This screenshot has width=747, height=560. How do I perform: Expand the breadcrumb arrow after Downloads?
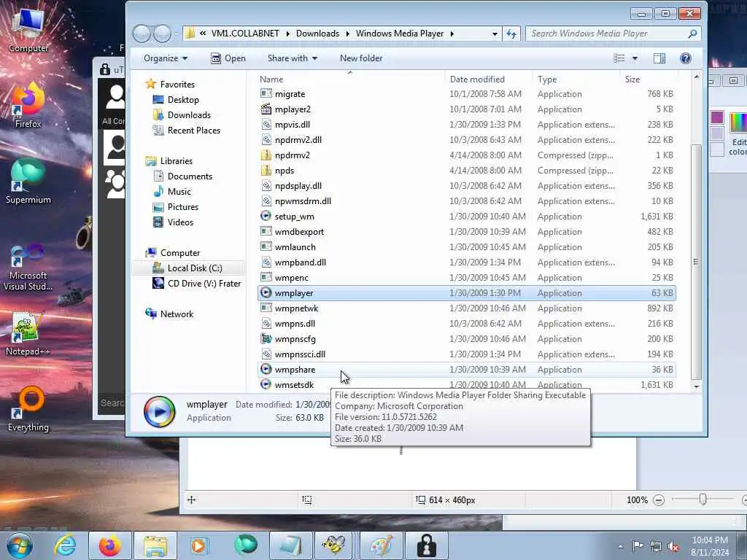coord(347,34)
